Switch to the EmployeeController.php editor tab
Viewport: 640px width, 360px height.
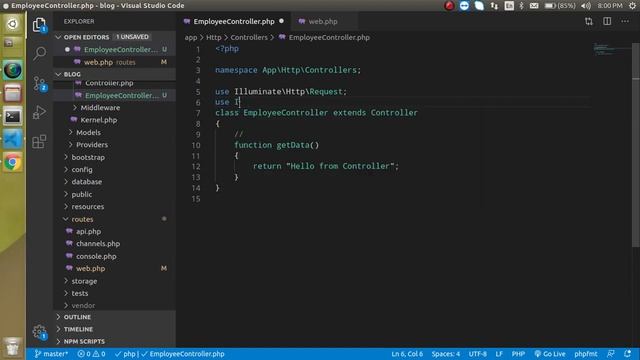tap(234, 21)
